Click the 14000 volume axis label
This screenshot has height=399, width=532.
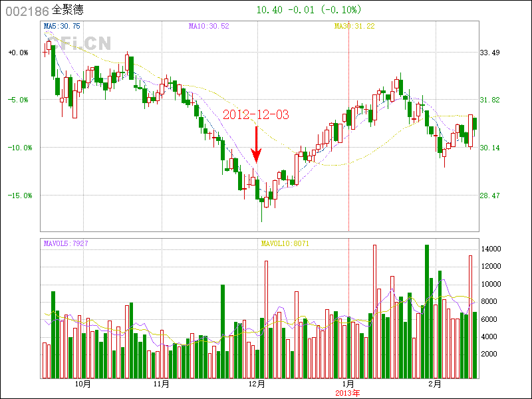(x=491, y=249)
